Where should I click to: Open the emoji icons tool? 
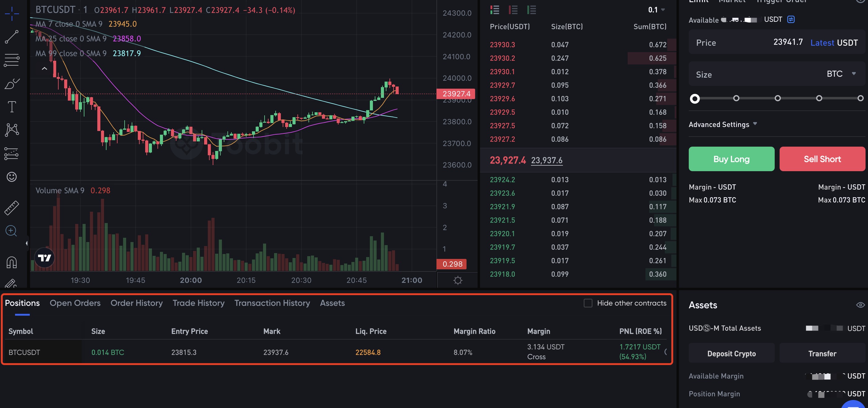pos(11,176)
